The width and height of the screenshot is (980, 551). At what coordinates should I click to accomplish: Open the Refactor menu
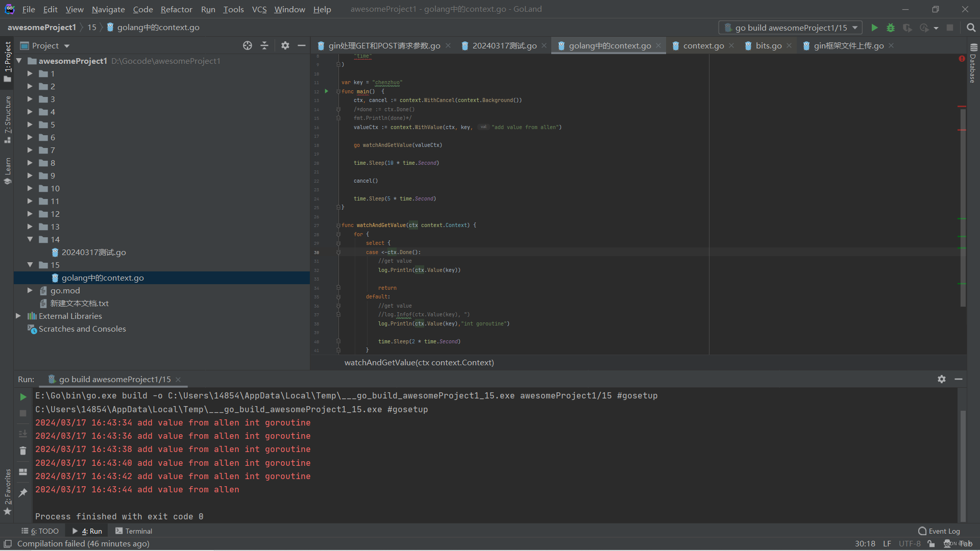[176, 9]
